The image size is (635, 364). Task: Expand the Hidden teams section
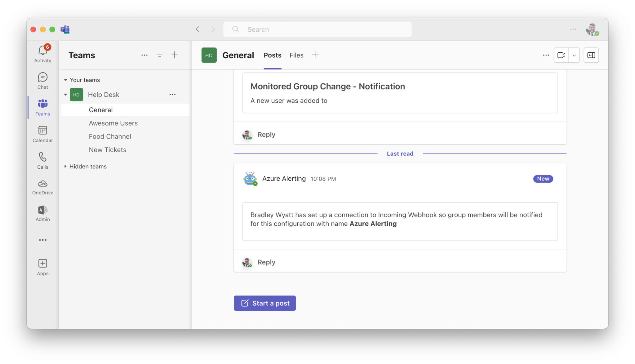point(65,166)
